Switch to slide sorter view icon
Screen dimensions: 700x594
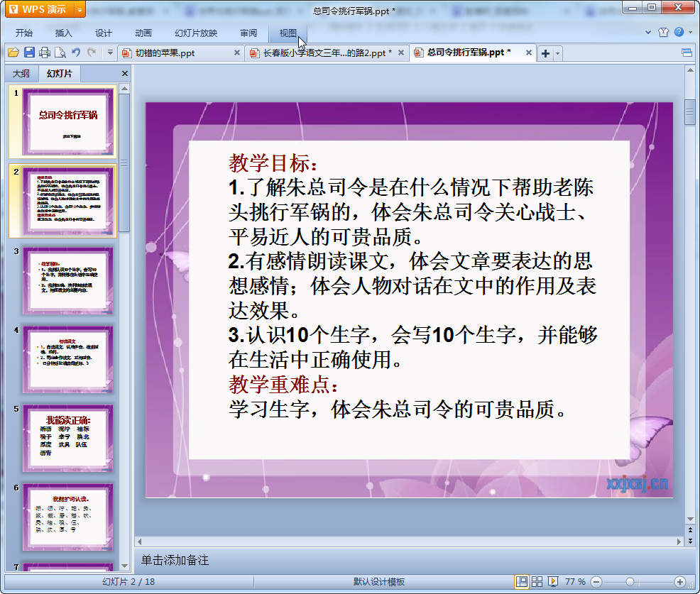point(537,581)
